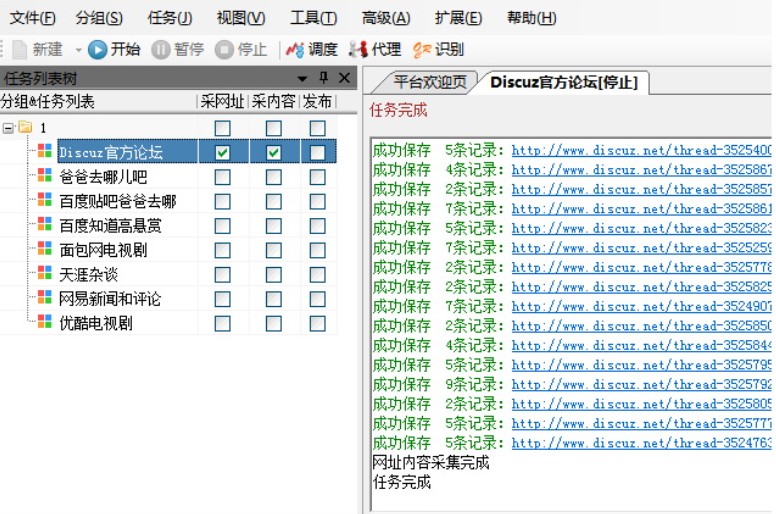Uncheck 采网址 for Discuz官方论坛
The width and height of the screenshot is (776, 514).
point(222,152)
